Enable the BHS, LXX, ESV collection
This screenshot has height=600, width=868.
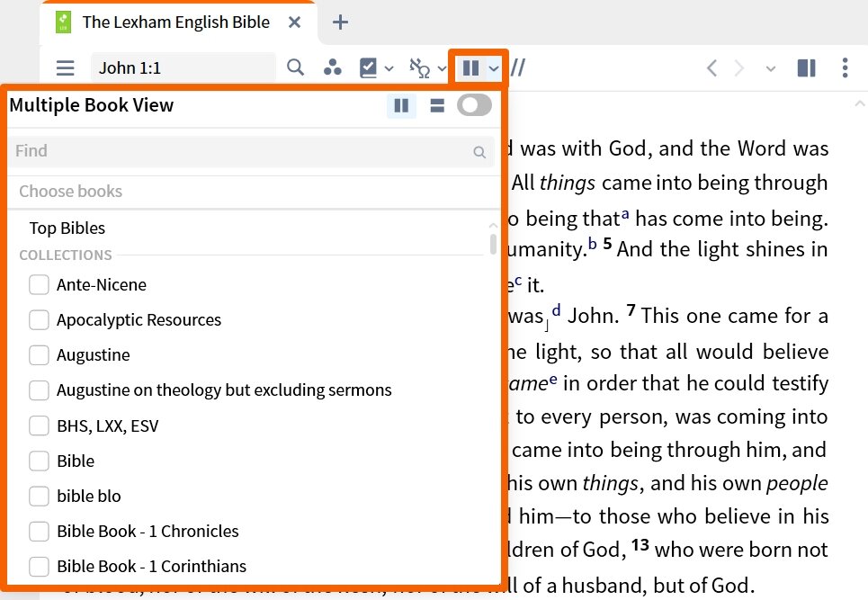39,425
